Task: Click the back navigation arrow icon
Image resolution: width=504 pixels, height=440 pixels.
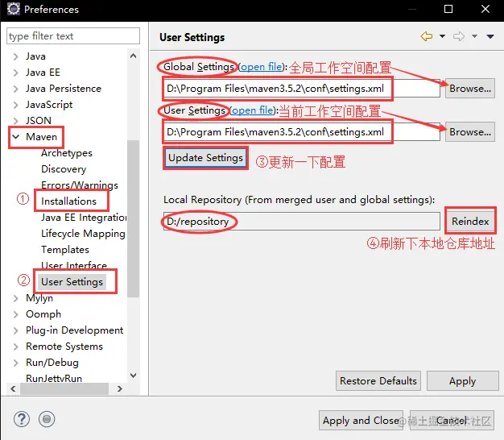Action: pos(427,36)
